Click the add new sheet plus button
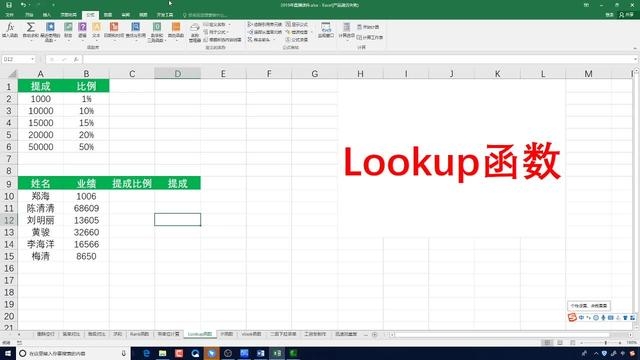This screenshot has width=640, height=360. click(x=375, y=335)
